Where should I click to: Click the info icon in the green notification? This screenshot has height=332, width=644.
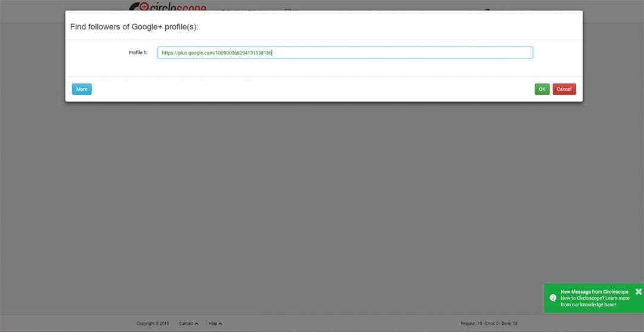(x=553, y=297)
